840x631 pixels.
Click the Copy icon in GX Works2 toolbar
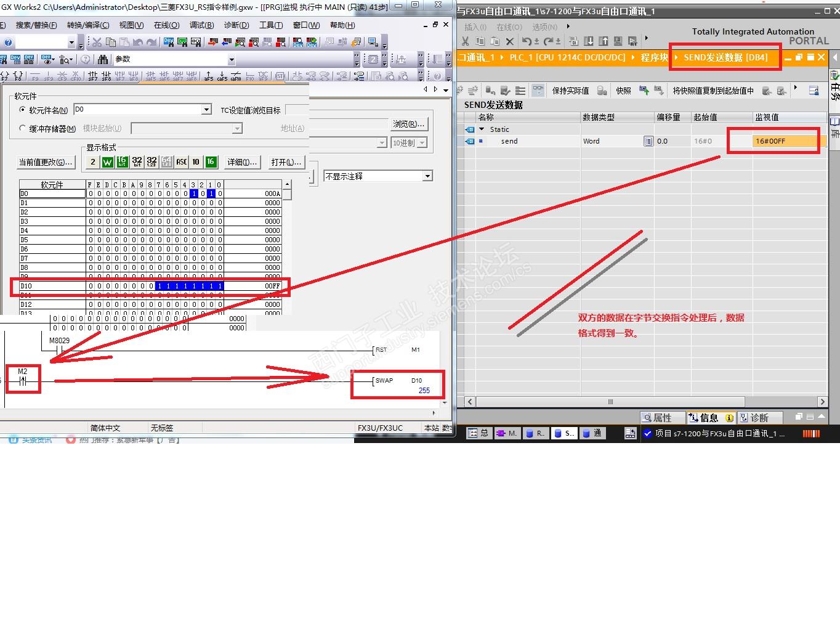coord(111,42)
